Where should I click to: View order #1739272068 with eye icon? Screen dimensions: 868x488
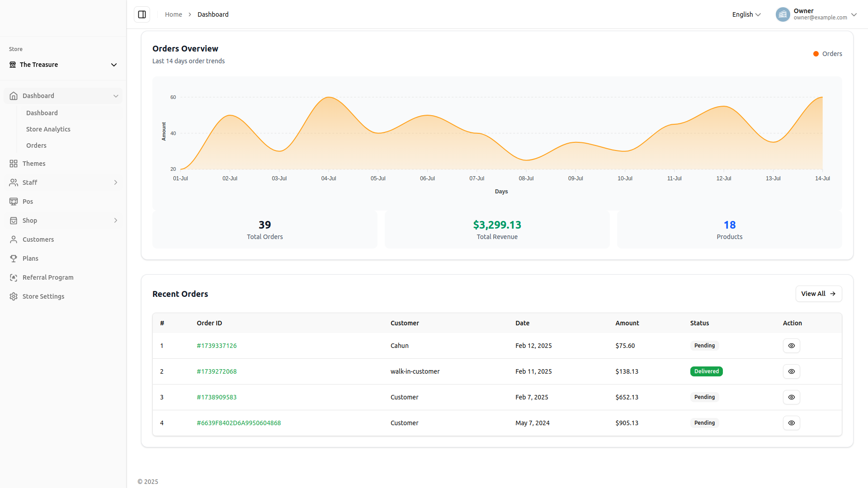(791, 371)
